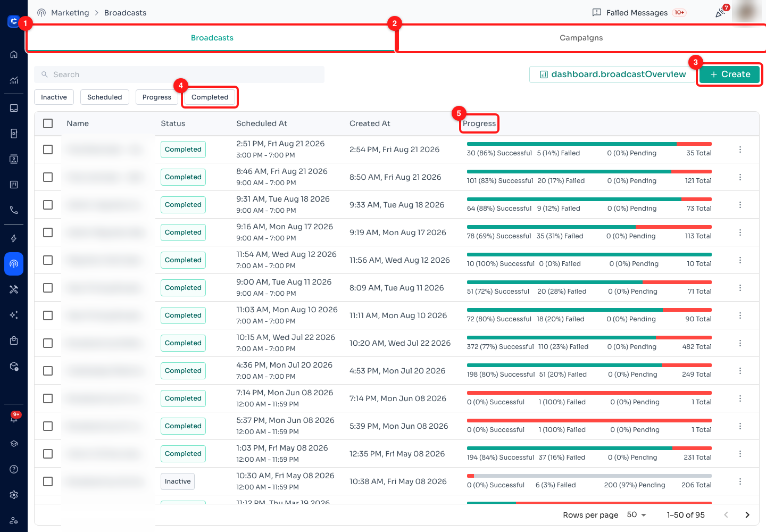Open the notifications bell icon in sidebar
Screen dimensions: 766x532
[x=14, y=418]
